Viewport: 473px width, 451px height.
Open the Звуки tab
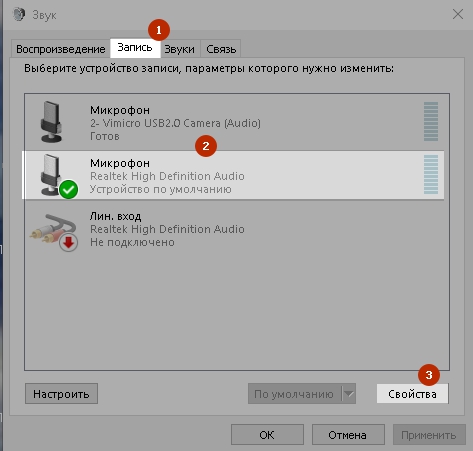[180, 49]
